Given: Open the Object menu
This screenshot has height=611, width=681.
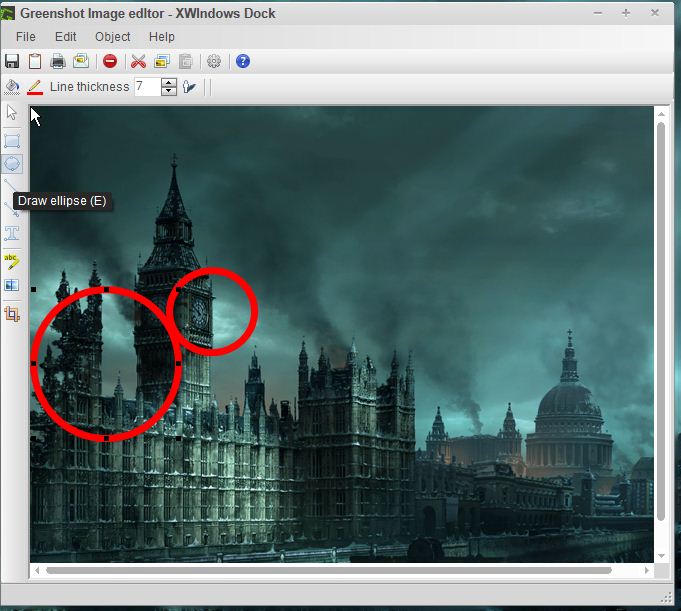Looking at the screenshot, I should pyautogui.click(x=112, y=37).
